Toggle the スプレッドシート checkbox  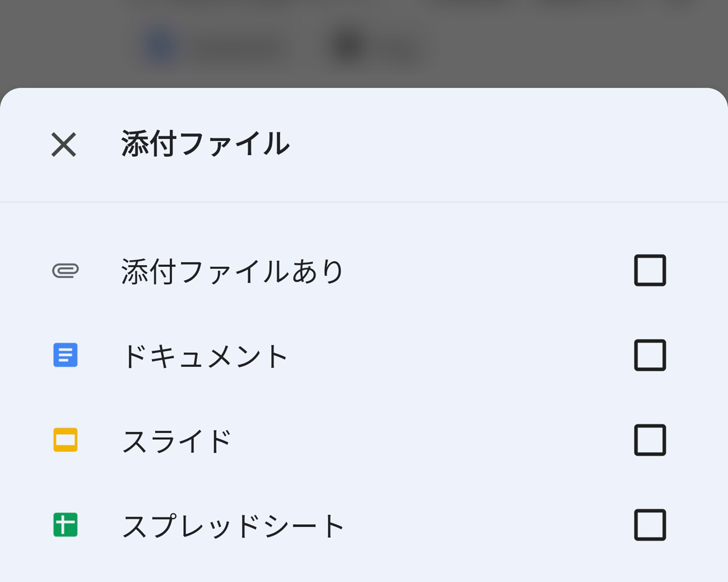pos(650,525)
